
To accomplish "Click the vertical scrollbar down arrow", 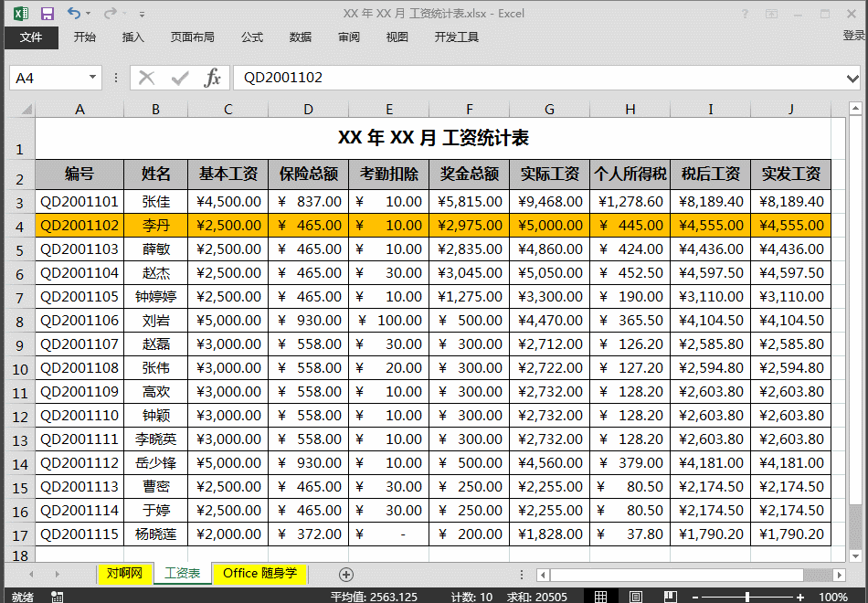I will (855, 555).
